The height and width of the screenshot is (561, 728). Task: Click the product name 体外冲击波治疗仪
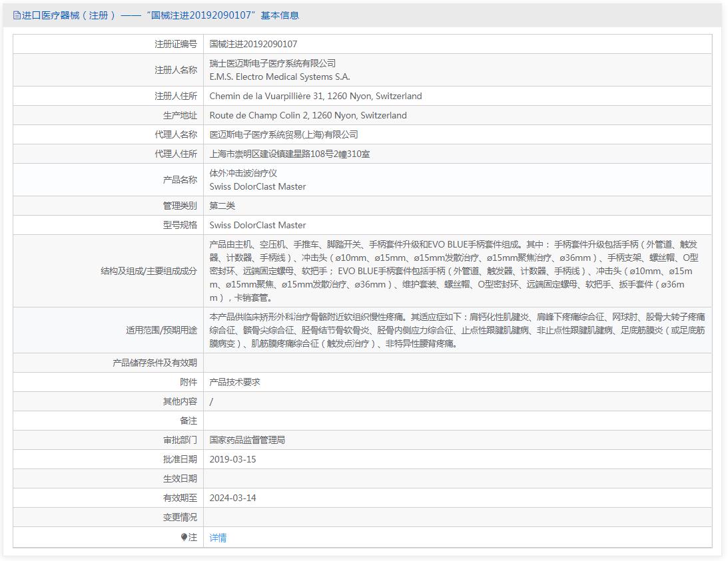pos(243,173)
